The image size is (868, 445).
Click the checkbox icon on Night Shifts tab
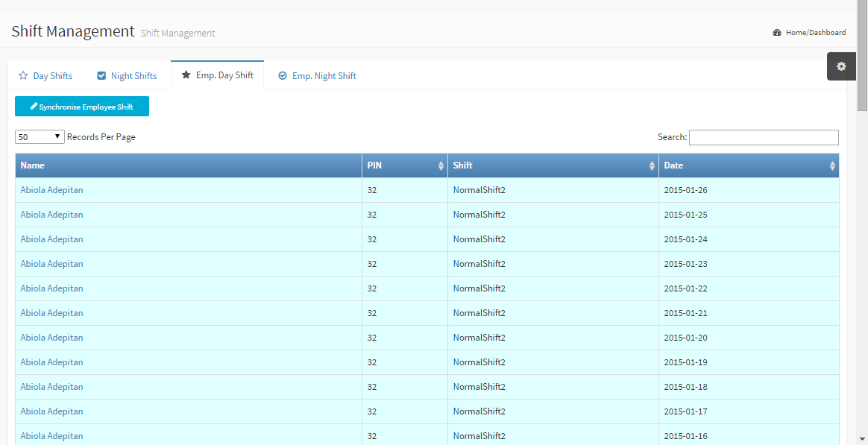pyautogui.click(x=101, y=76)
